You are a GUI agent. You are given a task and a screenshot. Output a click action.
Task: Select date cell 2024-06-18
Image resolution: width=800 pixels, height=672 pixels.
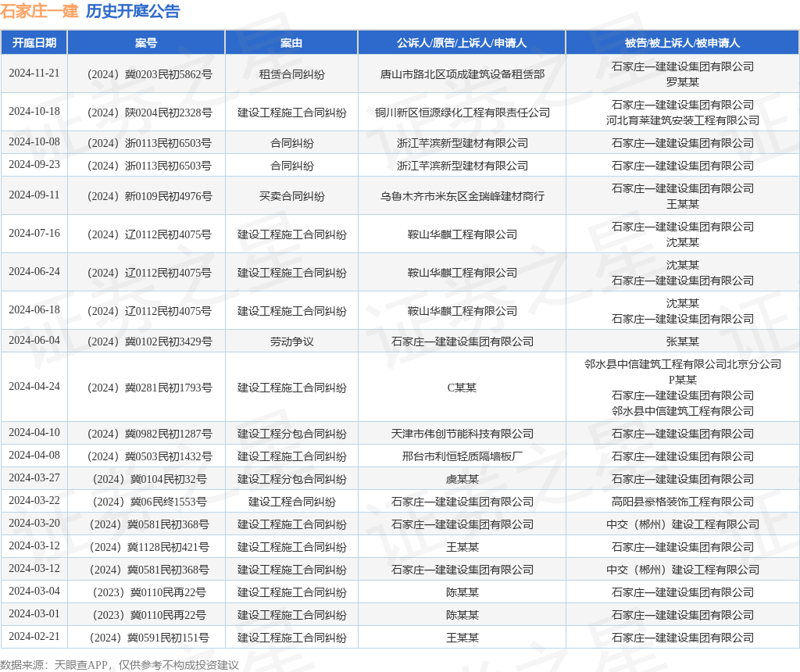pyautogui.click(x=34, y=310)
